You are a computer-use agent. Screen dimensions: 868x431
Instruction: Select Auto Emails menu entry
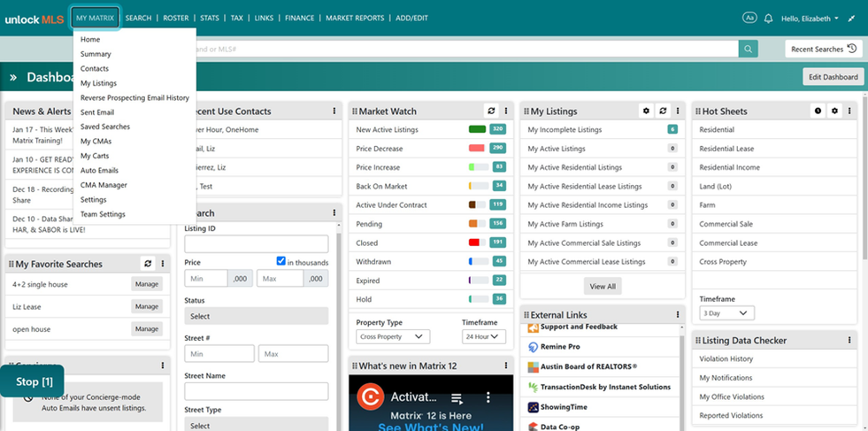point(99,171)
